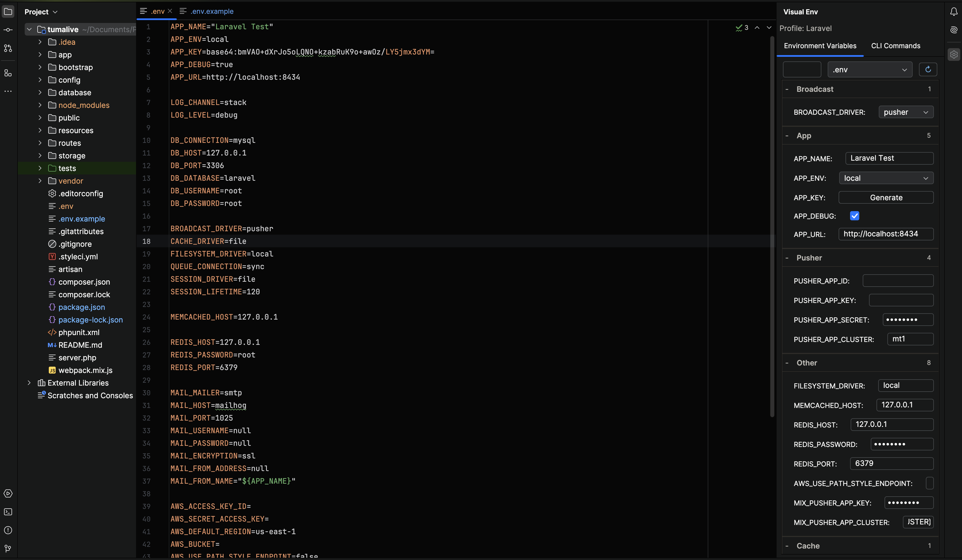Click Generate button for APP_KEY
The width and height of the screenshot is (962, 560).
[x=886, y=197]
